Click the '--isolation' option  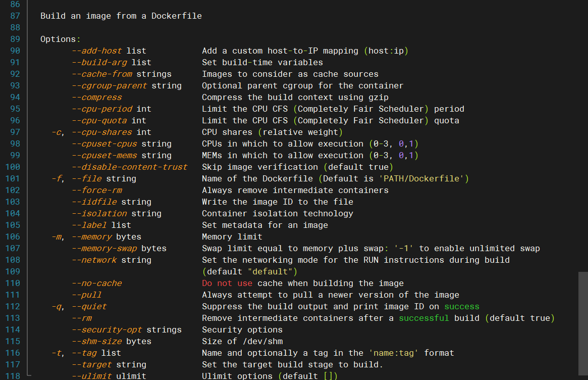coord(99,214)
